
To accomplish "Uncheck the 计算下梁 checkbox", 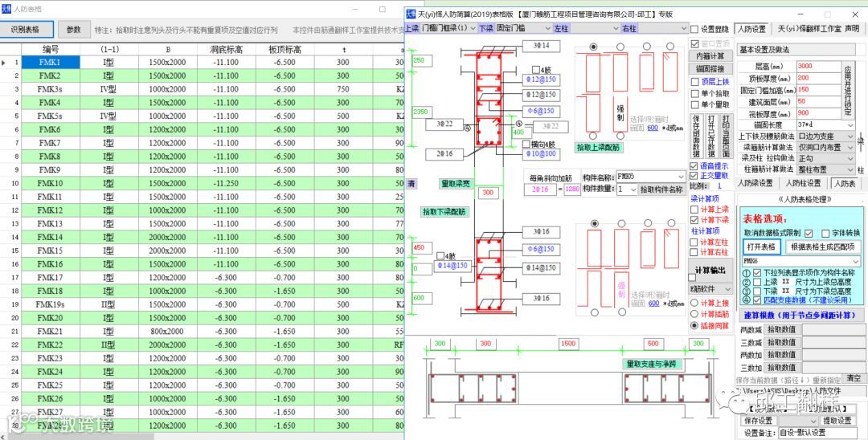I will (694, 220).
